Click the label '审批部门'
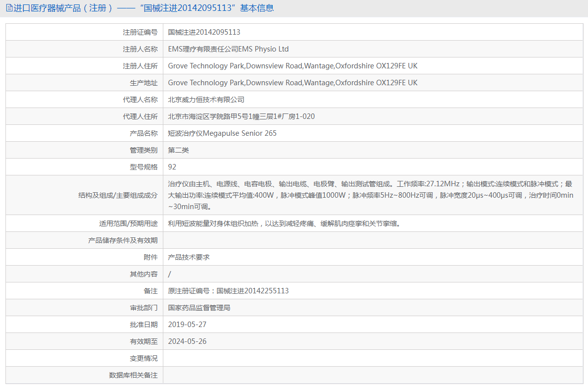 (x=144, y=308)
